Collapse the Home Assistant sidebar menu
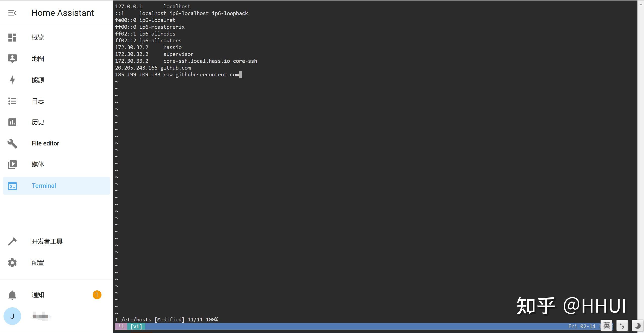Image resolution: width=644 pixels, height=333 pixels. coord(12,13)
